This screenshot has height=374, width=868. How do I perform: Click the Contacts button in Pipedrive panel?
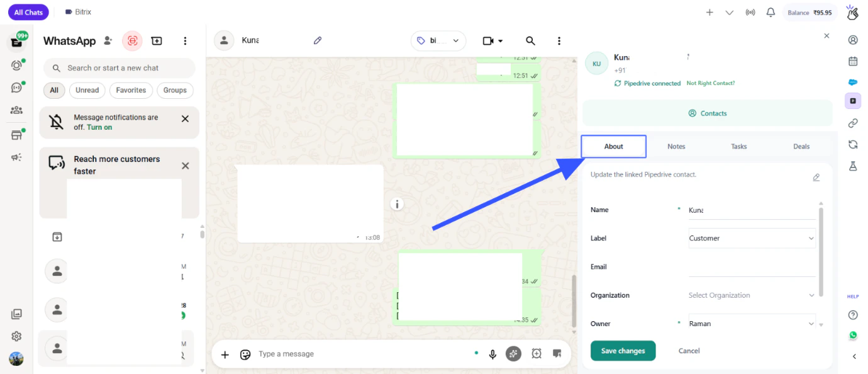pos(707,113)
